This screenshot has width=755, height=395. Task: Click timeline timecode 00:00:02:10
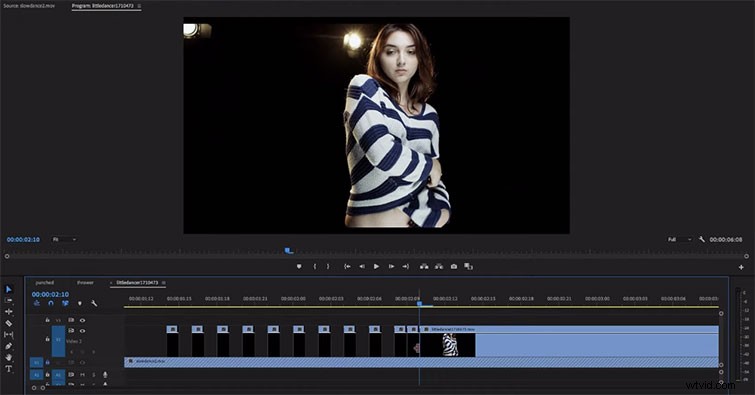[50, 294]
